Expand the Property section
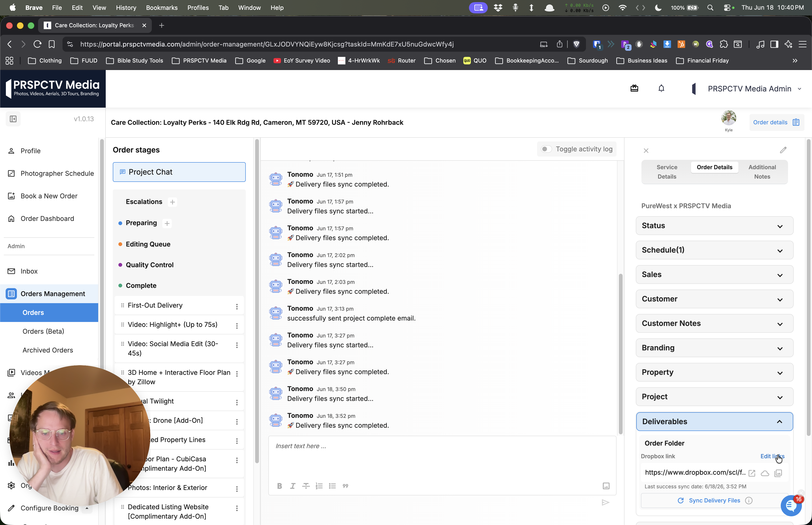 (x=714, y=372)
